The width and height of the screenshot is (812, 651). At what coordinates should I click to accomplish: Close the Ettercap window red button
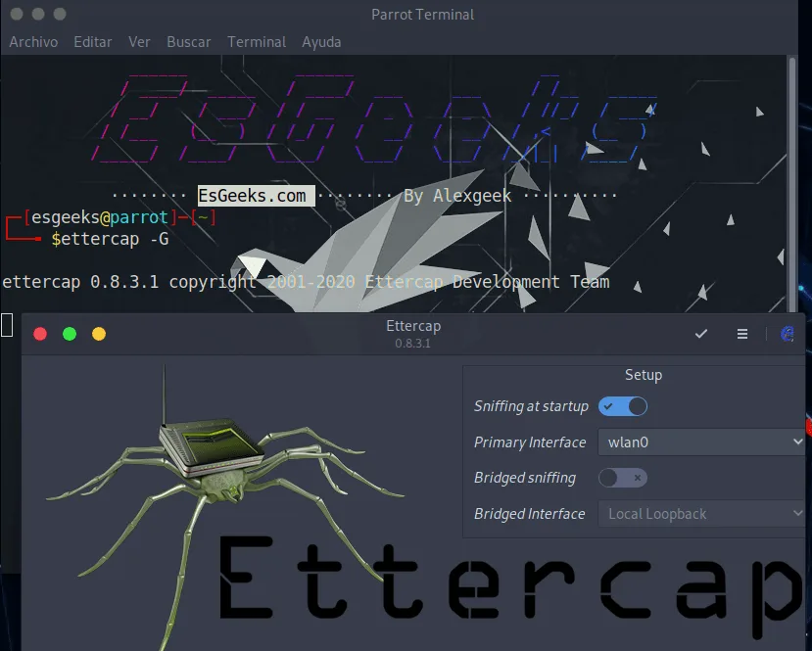click(40, 334)
